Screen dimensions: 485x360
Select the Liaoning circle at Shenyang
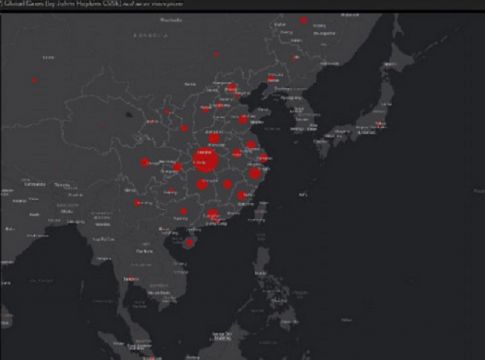coord(271,79)
